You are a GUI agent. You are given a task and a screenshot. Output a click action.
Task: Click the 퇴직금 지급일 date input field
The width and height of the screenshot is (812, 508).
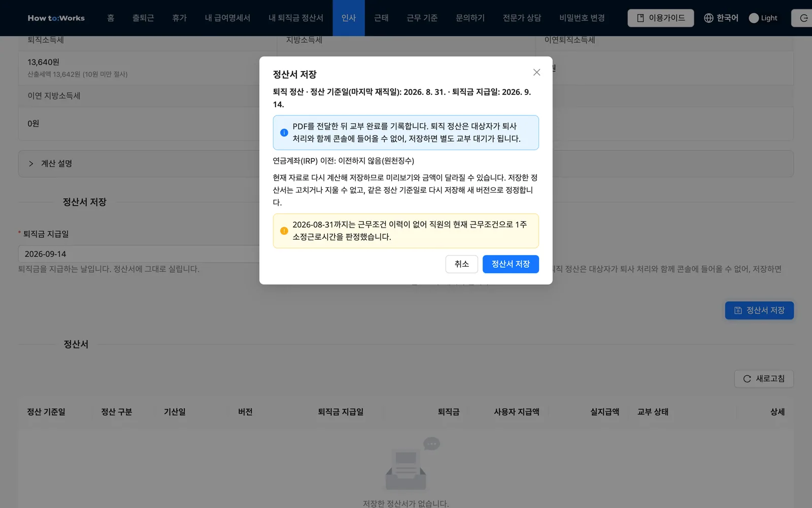point(139,254)
